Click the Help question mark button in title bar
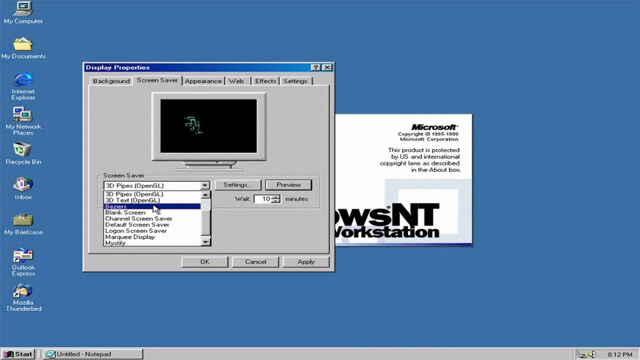The height and width of the screenshot is (360, 640). [316, 67]
